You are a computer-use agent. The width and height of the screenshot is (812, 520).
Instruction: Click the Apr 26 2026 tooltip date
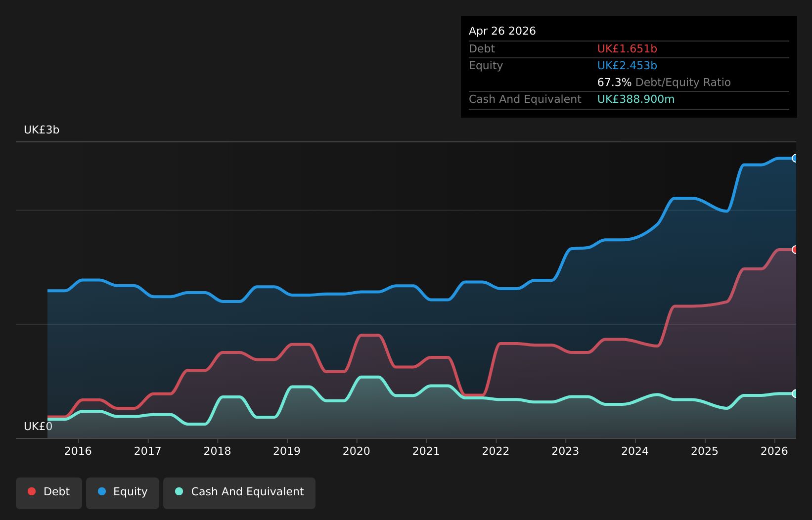pos(502,31)
